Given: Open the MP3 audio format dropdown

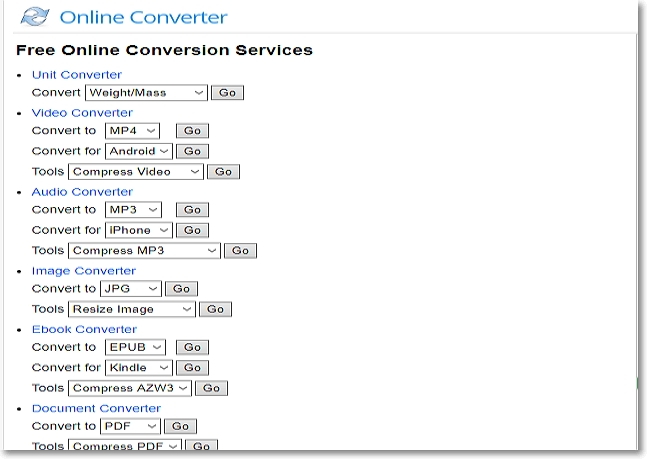Looking at the screenshot, I should (133, 210).
